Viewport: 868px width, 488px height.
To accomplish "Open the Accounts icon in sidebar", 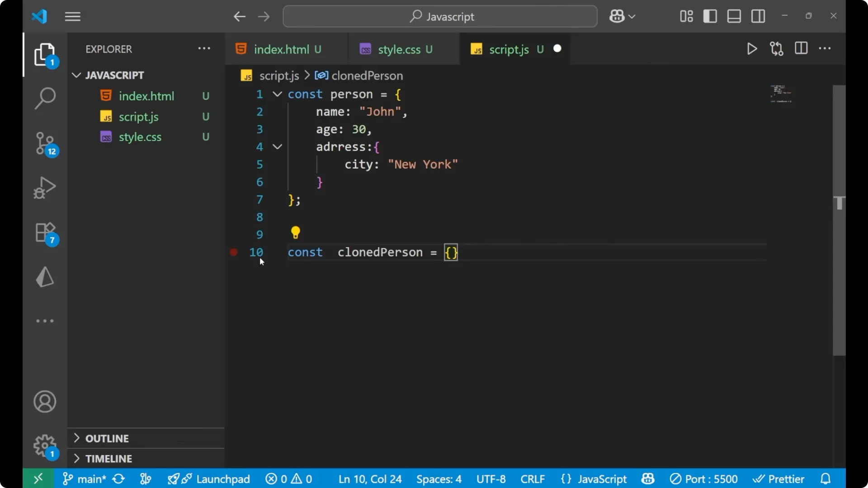I will [x=45, y=402].
